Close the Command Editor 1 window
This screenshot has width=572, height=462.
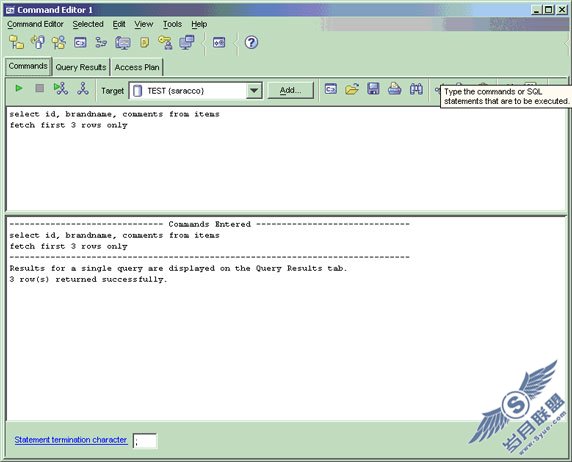click(x=562, y=10)
